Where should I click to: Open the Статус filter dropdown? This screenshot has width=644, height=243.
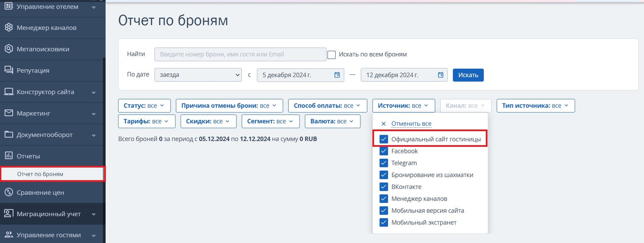pyautogui.click(x=144, y=106)
